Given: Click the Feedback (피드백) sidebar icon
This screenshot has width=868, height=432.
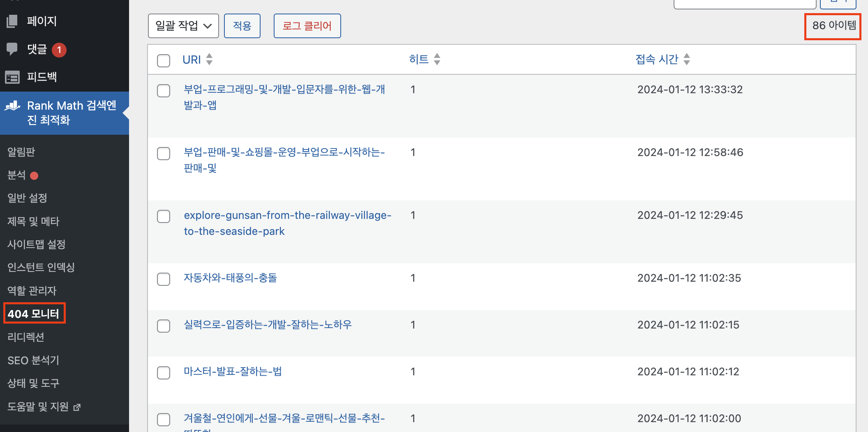Looking at the screenshot, I should [x=12, y=77].
